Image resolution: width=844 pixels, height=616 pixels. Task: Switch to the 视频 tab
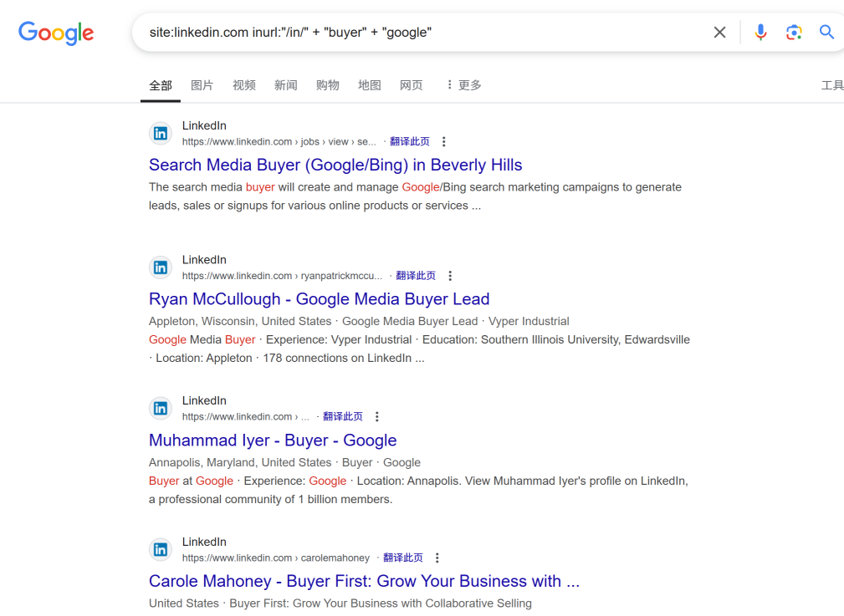click(244, 85)
